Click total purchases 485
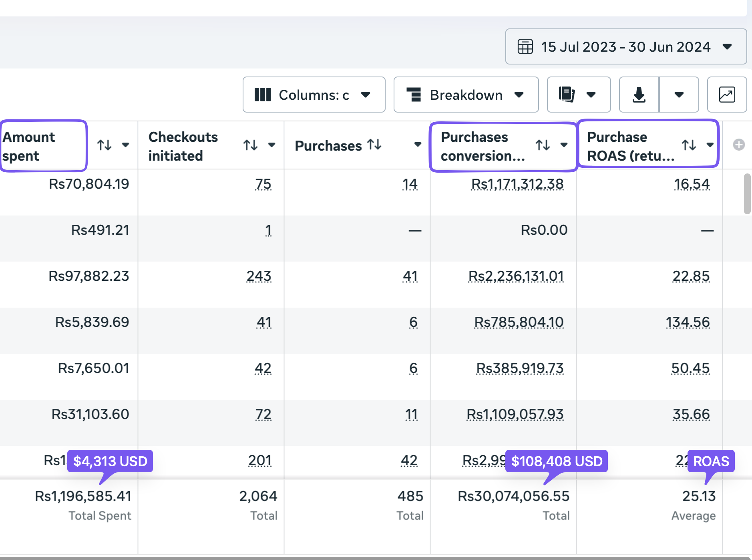 pyautogui.click(x=410, y=496)
